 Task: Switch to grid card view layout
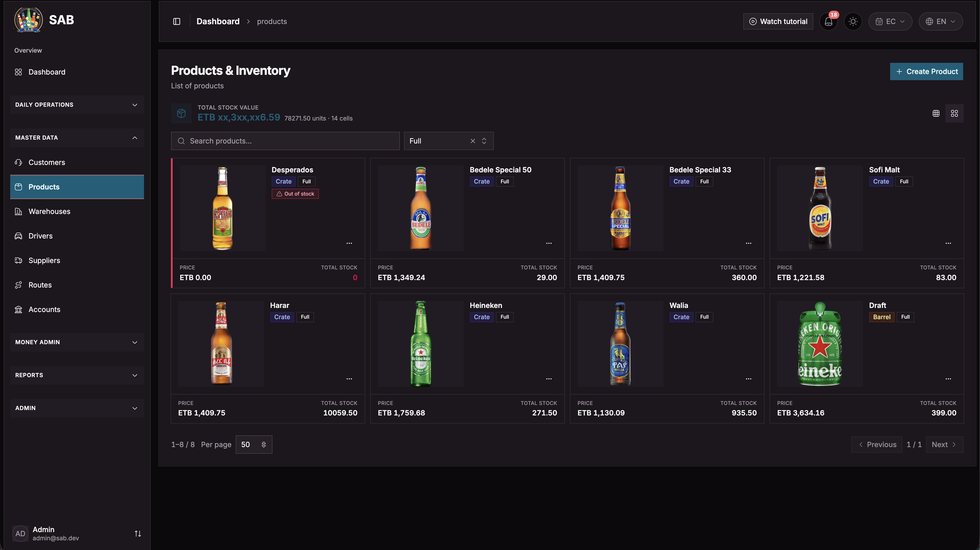954,113
